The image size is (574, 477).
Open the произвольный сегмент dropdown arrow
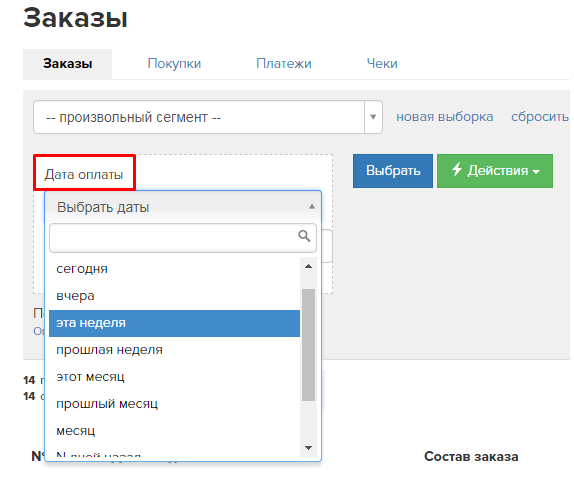tap(373, 117)
